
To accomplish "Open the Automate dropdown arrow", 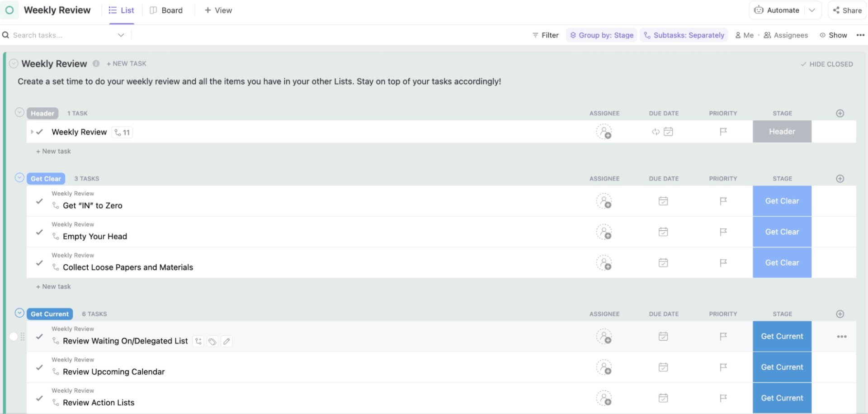I will [812, 10].
